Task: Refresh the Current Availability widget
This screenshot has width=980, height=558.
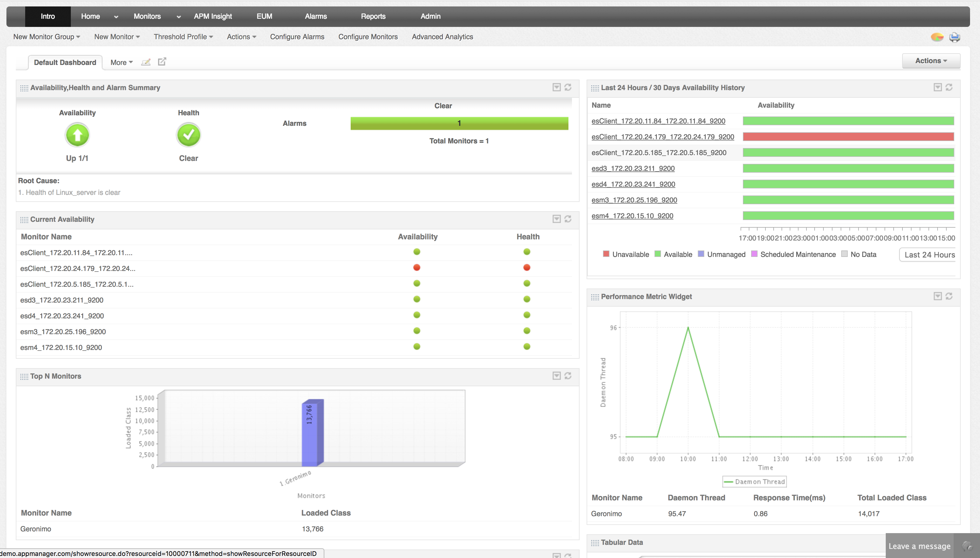Action: [x=568, y=219]
